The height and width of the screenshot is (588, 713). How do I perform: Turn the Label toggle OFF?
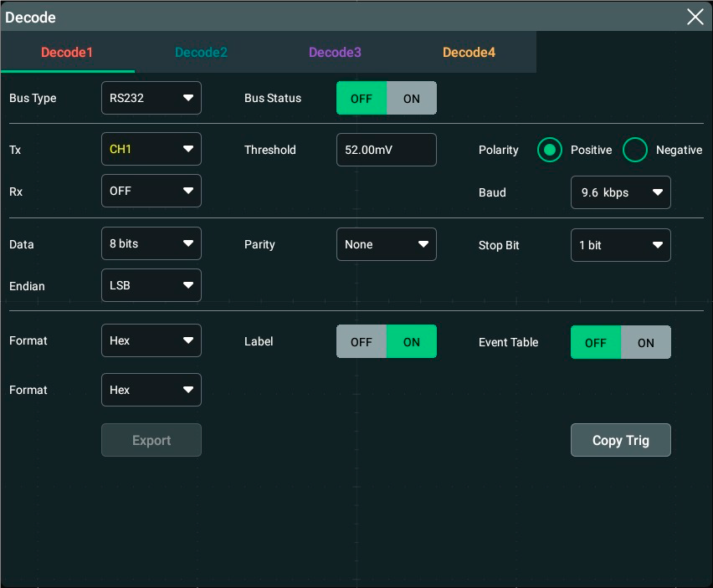tap(362, 342)
